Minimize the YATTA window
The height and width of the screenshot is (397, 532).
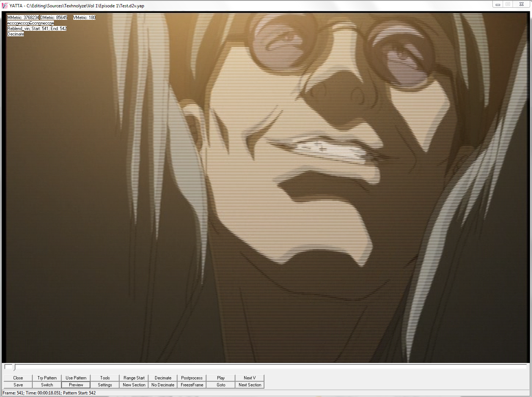498,4
